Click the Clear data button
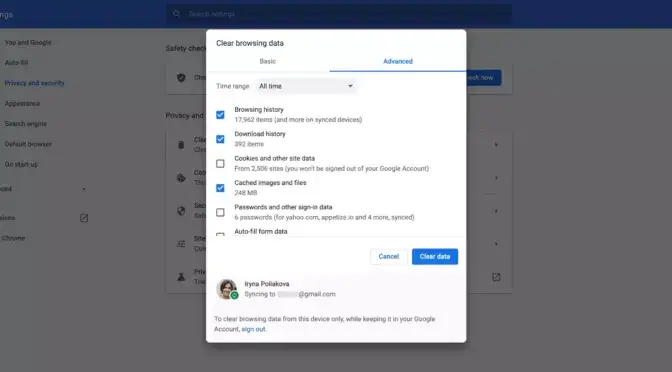Image resolution: width=672 pixels, height=372 pixels. tap(435, 256)
